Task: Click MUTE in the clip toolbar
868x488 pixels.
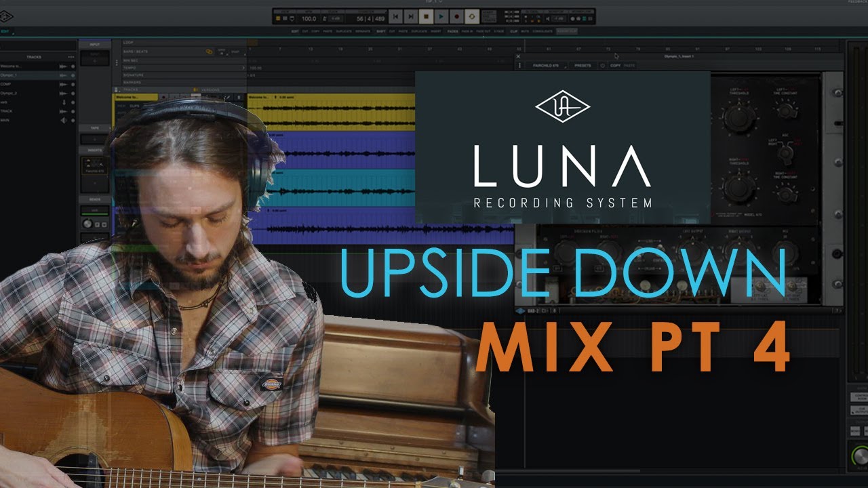Action: tap(525, 31)
